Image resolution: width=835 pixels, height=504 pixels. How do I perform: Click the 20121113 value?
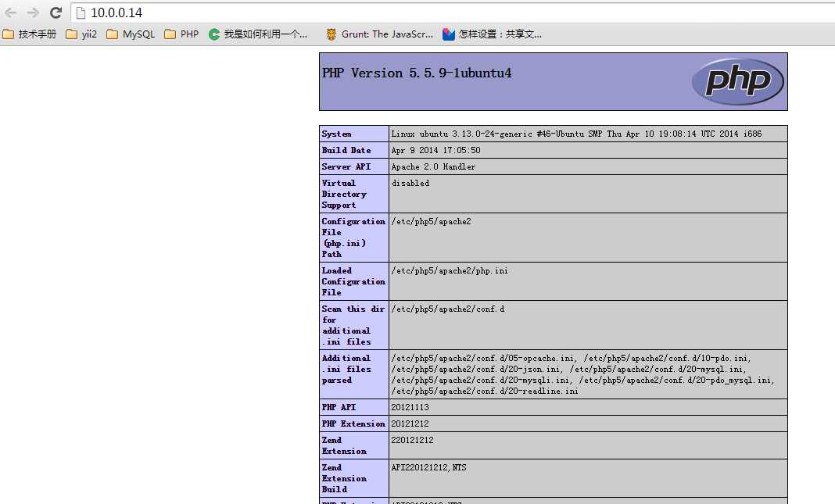(x=410, y=408)
